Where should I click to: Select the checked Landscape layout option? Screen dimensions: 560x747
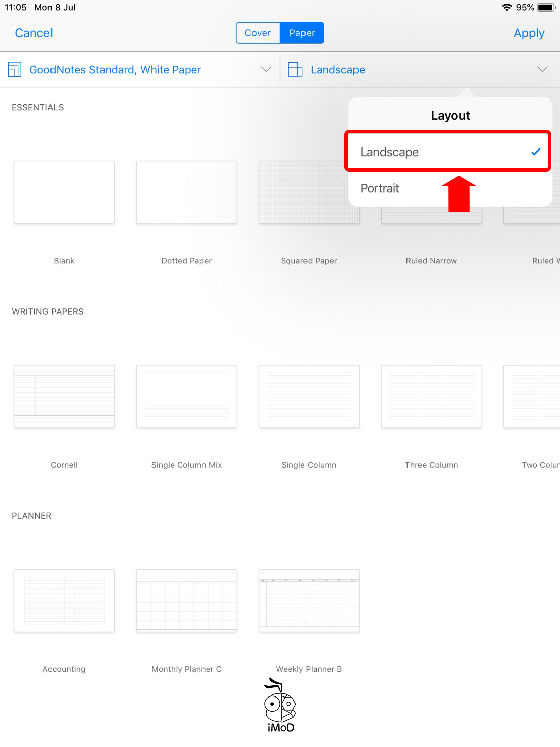point(447,152)
